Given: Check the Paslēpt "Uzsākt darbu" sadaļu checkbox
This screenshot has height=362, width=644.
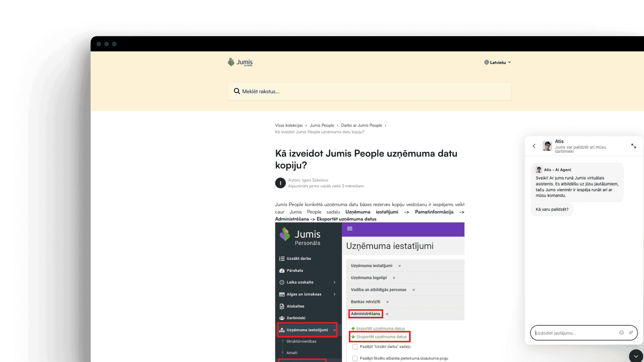Looking at the screenshot, I should point(355,347).
